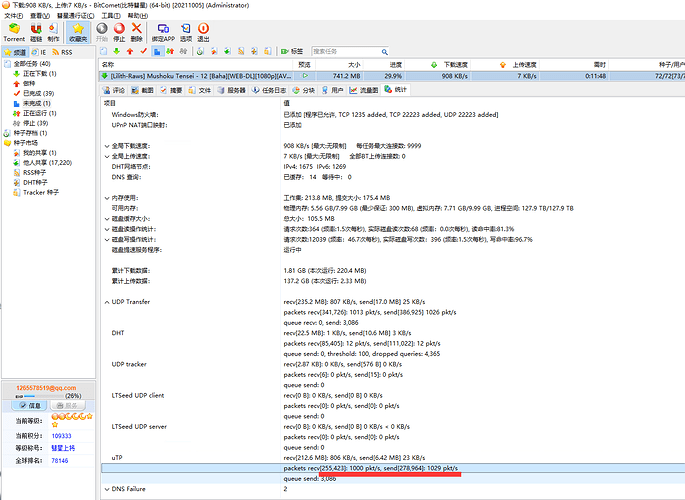
Task: Collapse the 内存使用 section
Action: (x=106, y=197)
